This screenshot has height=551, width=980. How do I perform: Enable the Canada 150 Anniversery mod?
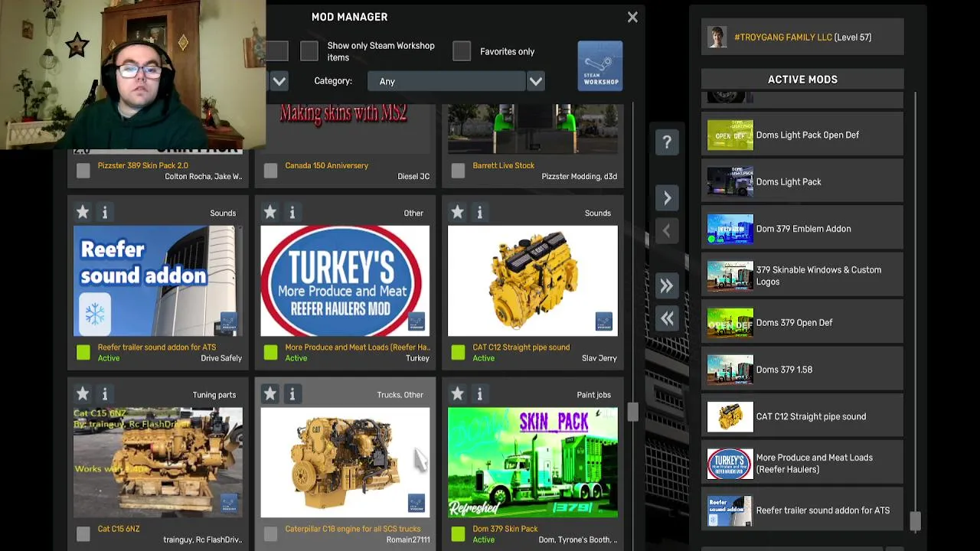click(x=270, y=171)
